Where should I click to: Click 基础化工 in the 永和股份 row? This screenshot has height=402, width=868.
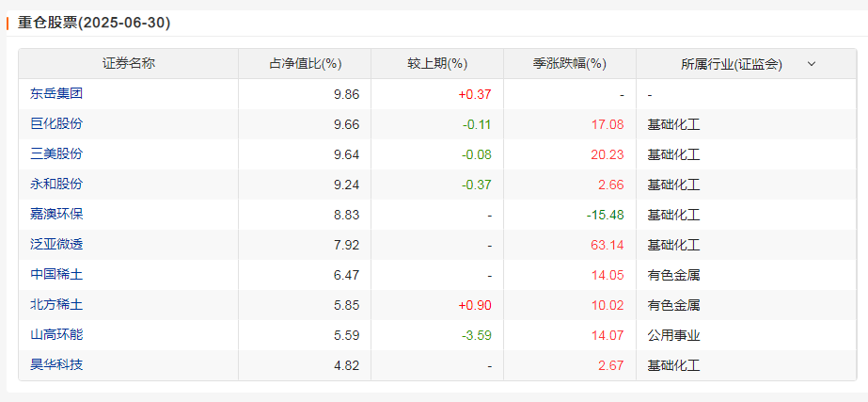pyautogui.click(x=673, y=185)
